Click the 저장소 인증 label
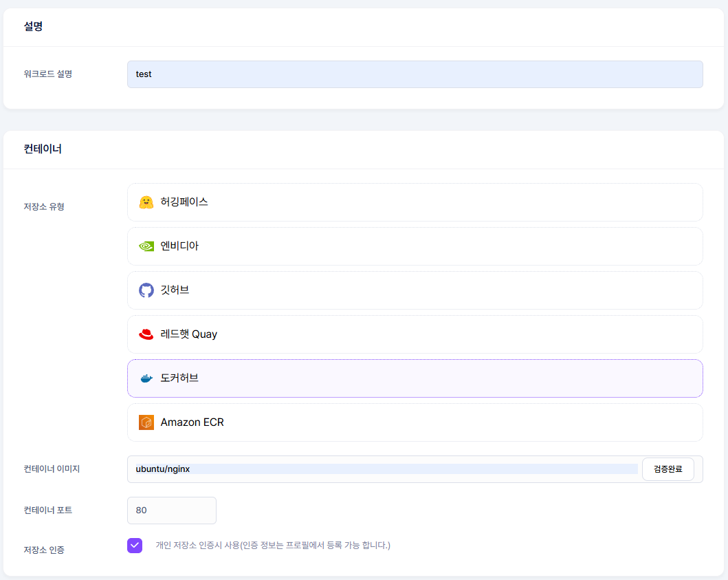The height and width of the screenshot is (580, 728). tap(44, 550)
